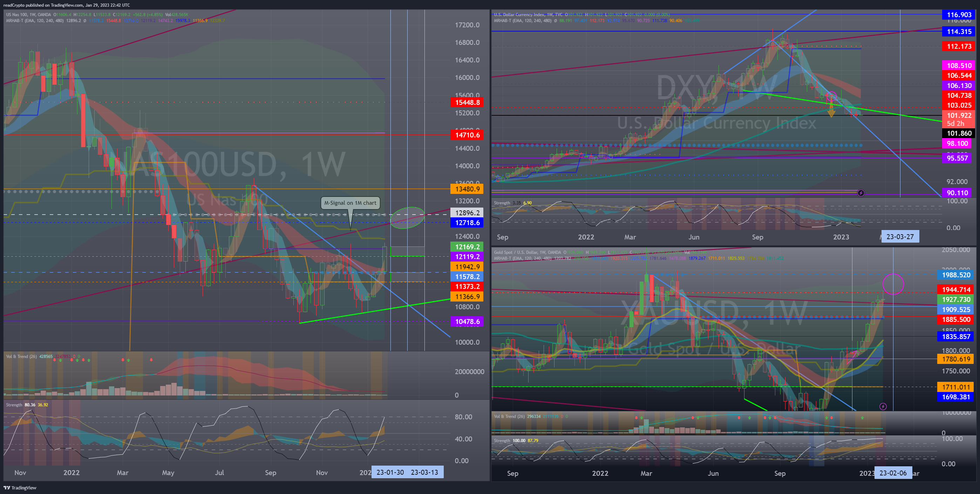Click purple 95.557 label on the DXY price axis
The width and height of the screenshot is (980, 494).
coord(957,158)
